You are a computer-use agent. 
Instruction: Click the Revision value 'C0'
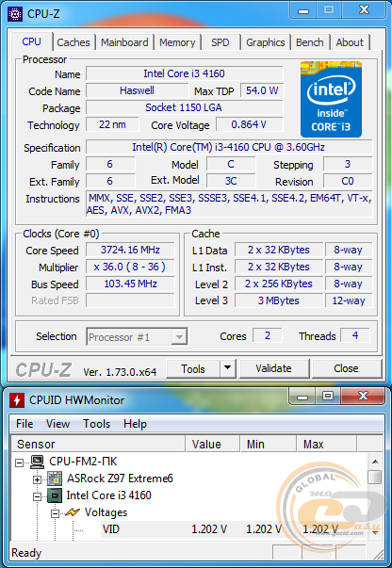(348, 181)
